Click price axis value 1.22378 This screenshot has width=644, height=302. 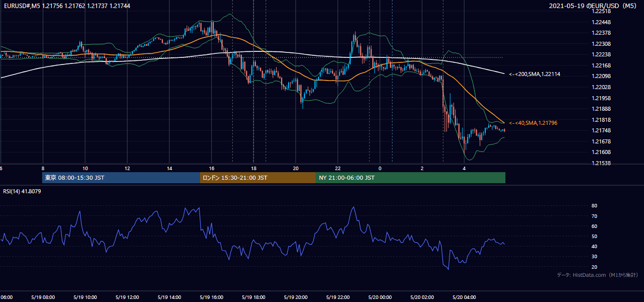(602, 33)
